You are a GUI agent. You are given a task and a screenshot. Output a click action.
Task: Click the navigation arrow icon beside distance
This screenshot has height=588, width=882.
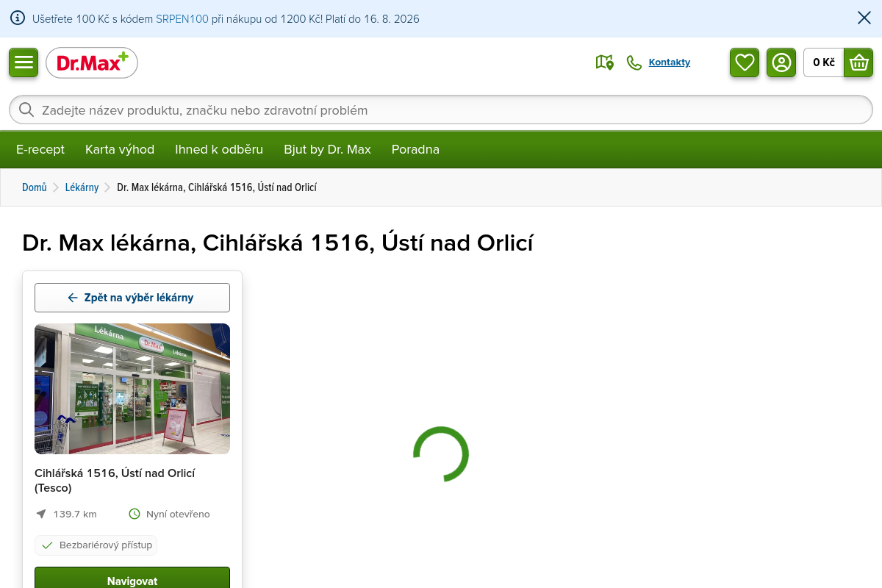click(41, 514)
